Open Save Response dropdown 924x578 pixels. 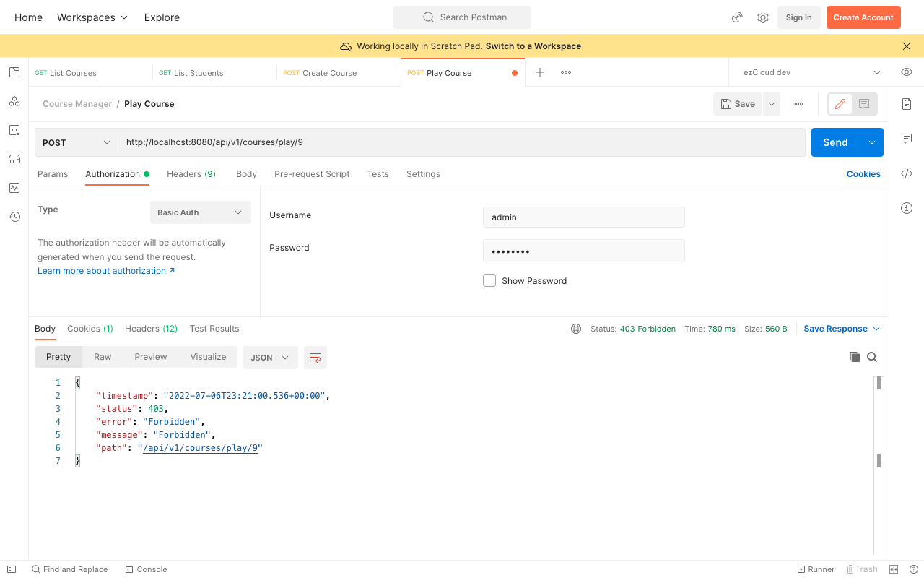(x=842, y=329)
